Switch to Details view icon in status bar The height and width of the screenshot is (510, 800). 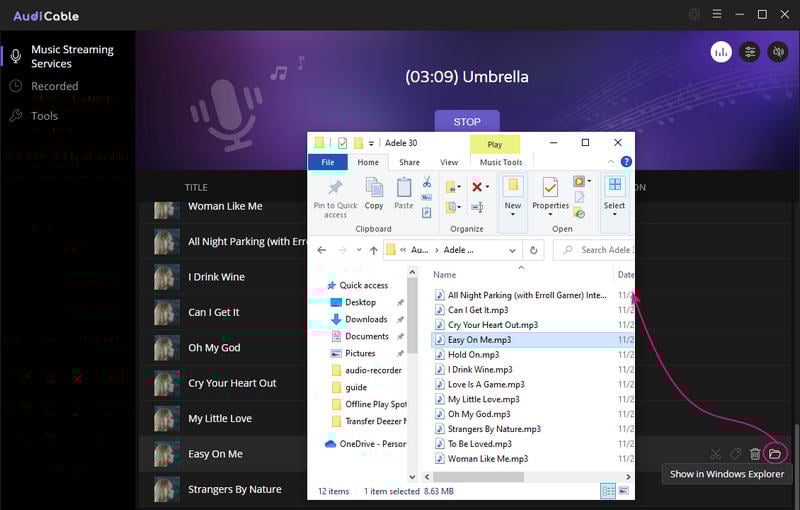pyautogui.click(x=608, y=491)
